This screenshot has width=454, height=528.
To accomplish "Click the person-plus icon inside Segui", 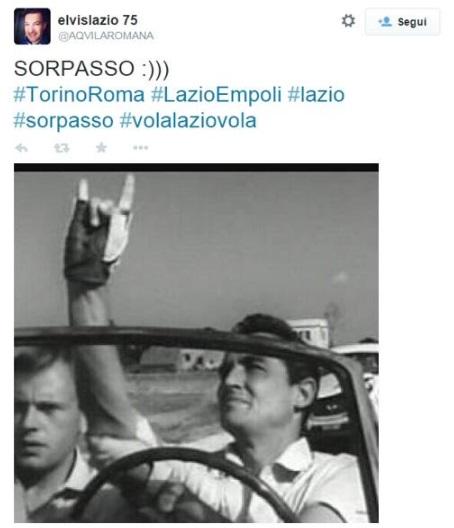I will [x=385, y=22].
